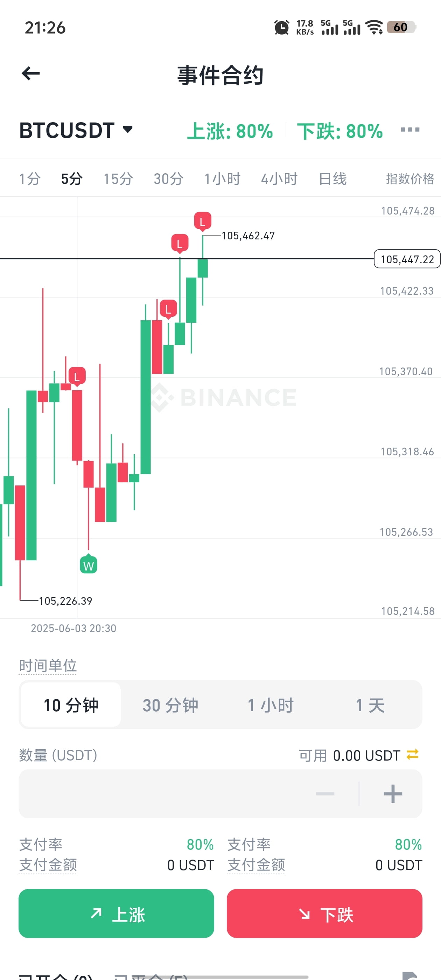Screen dimensions: 441x980
Task: Tap the green W marker on the chart
Action: (88, 564)
